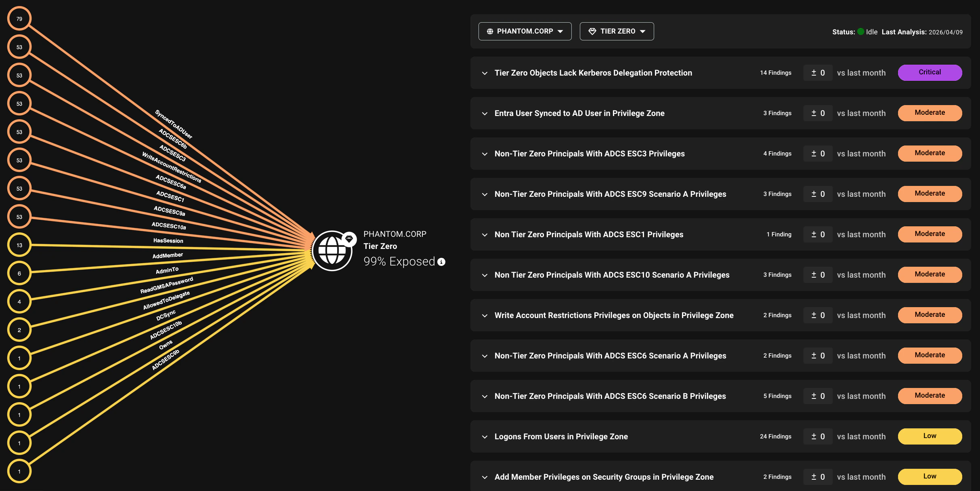Click the ± 0 indicator on the Logons From Users row
Screen dimensions: 980x491
point(817,436)
